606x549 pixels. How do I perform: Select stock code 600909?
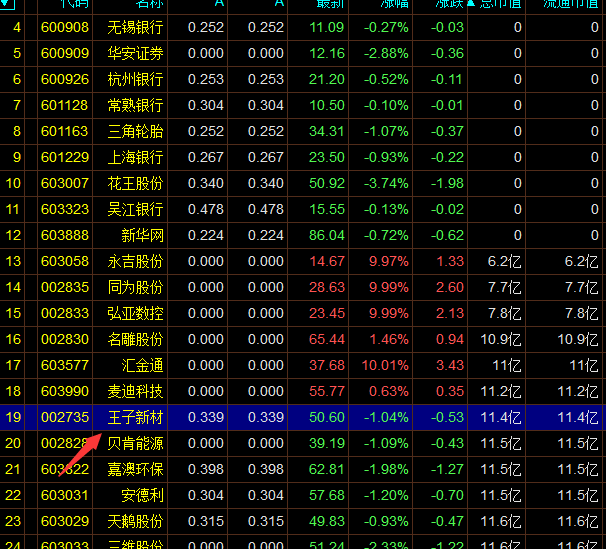(x=65, y=53)
